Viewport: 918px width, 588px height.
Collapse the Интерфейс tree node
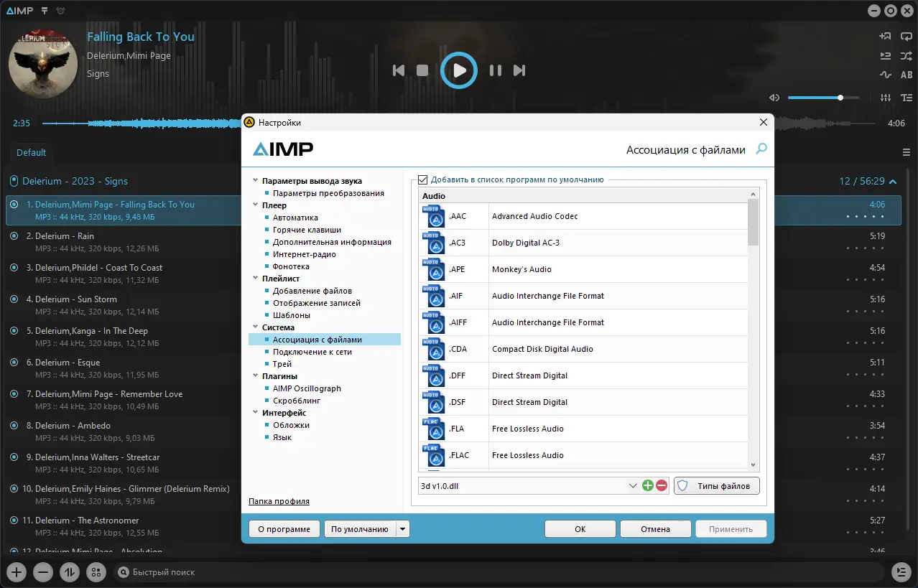(x=255, y=413)
